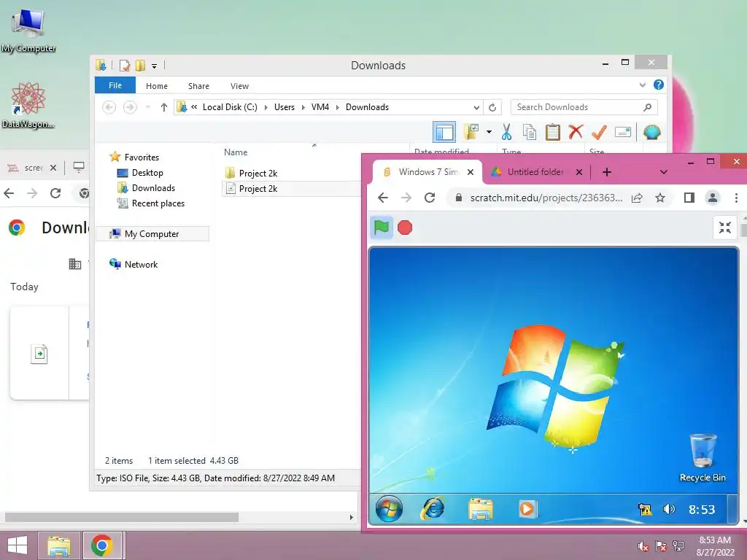Viewport: 747px width, 560px height.
Task: Open the recent locations dropdown arrow
Action: pos(148,107)
